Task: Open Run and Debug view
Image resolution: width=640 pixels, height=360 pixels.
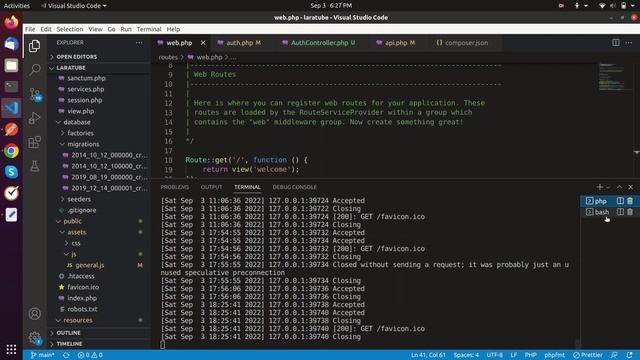Action: coord(35,118)
